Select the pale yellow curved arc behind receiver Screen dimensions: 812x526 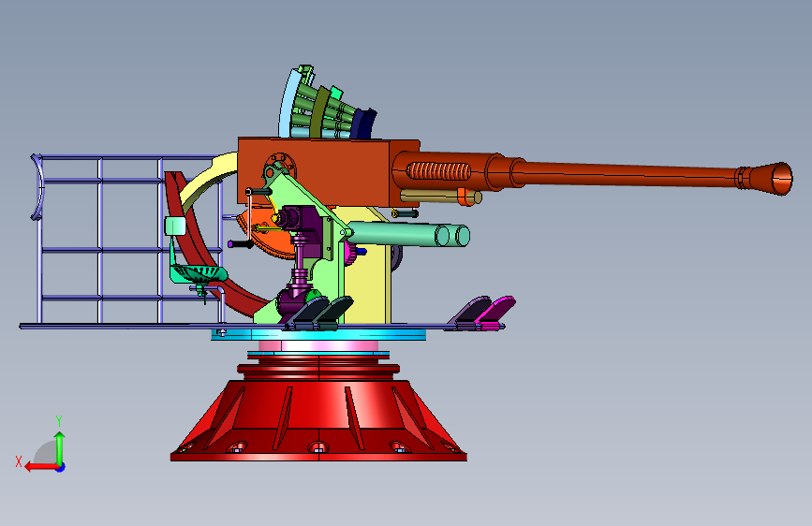(x=207, y=179)
